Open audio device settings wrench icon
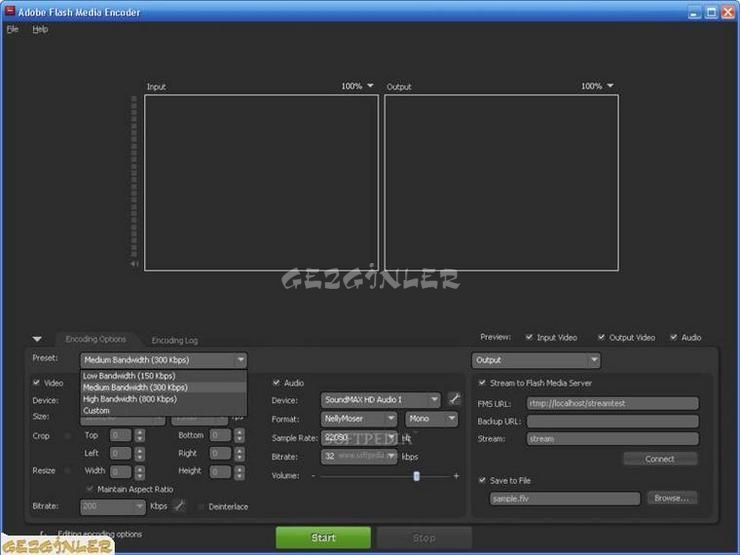The width and height of the screenshot is (740, 555). [454, 399]
